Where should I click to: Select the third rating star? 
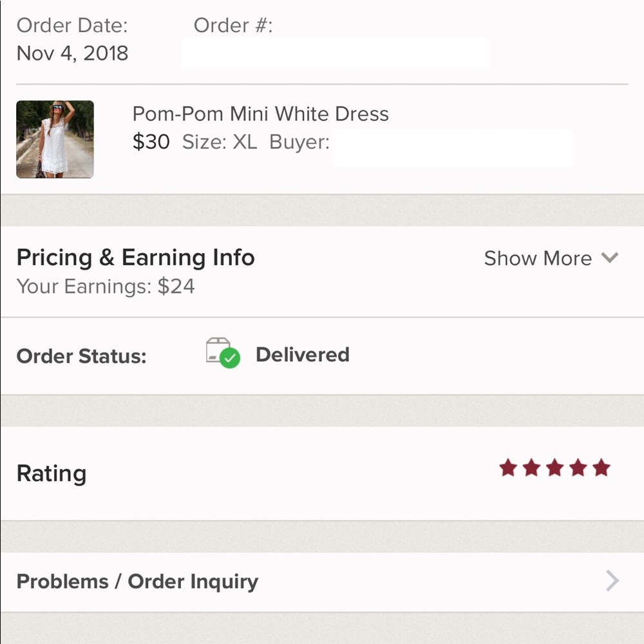pyautogui.click(x=555, y=468)
